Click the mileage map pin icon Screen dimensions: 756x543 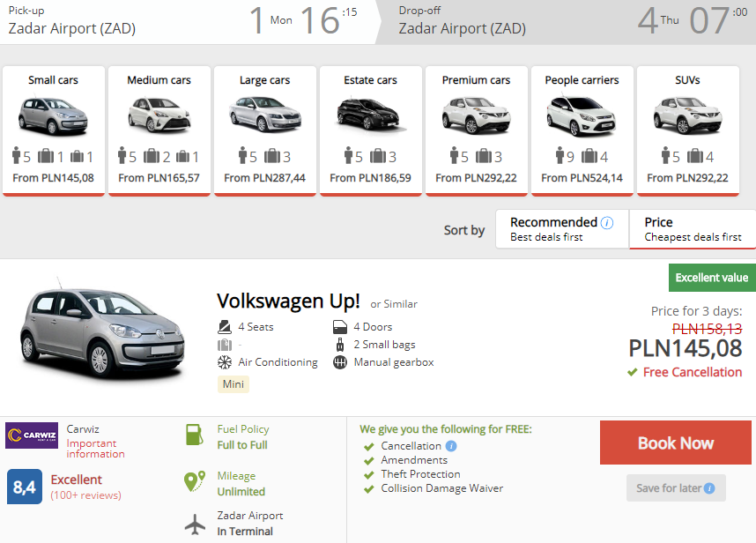pyautogui.click(x=195, y=481)
